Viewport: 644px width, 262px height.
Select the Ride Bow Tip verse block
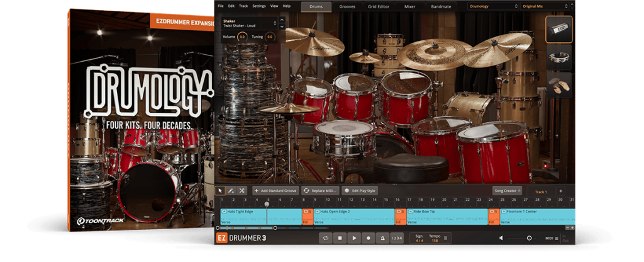click(447, 217)
